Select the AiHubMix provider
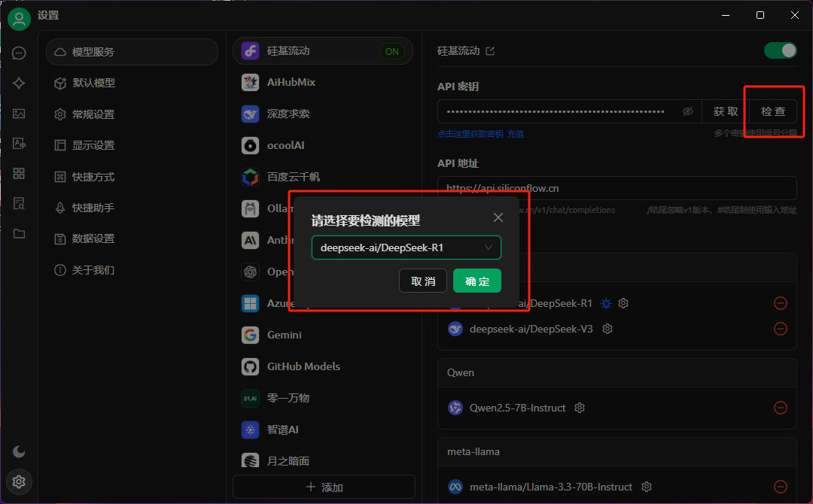The height and width of the screenshot is (504, 813). pos(323,82)
